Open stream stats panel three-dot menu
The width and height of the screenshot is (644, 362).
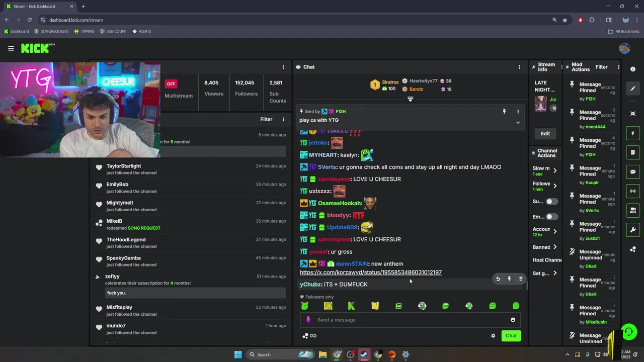tap(283, 67)
